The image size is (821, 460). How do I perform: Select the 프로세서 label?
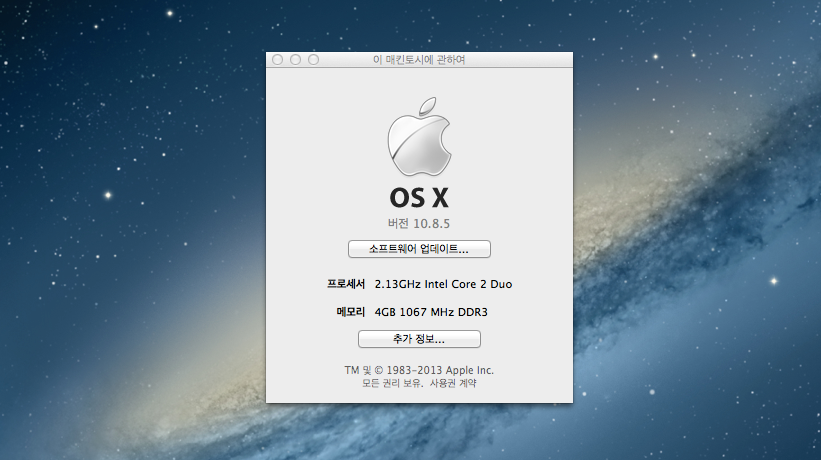[346, 284]
